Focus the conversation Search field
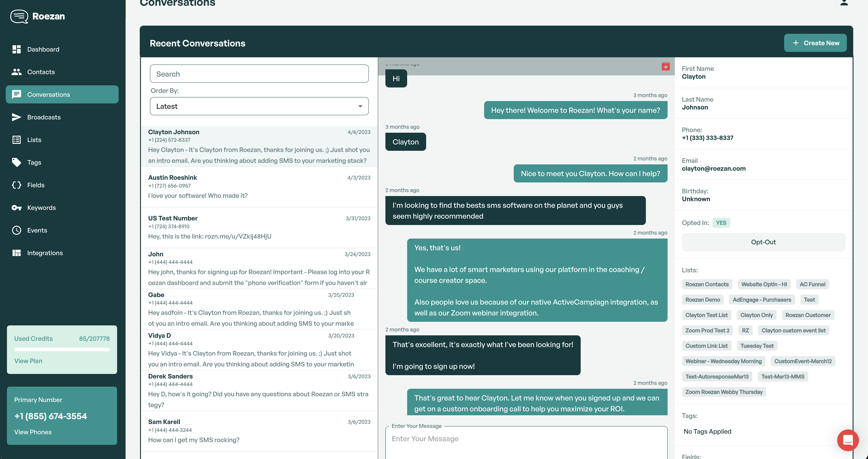 (259, 74)
